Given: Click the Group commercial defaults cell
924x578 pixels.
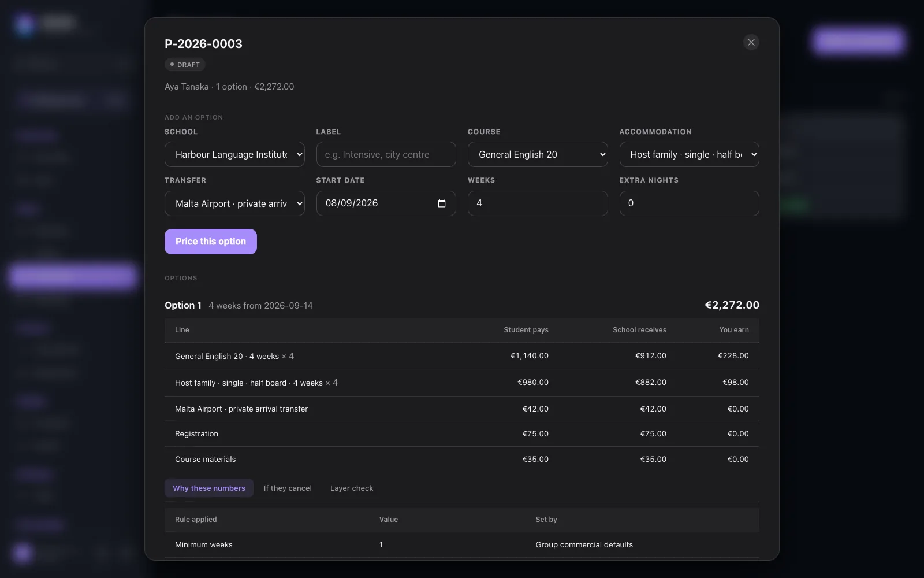Looking at the screenshot, I should [x=584, y=544].
